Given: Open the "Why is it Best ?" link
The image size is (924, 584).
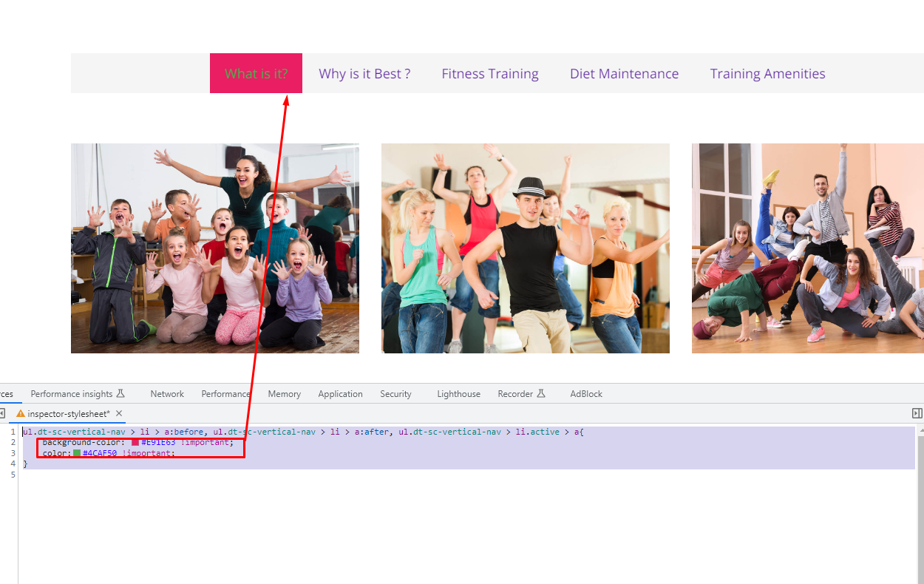Looking at the screenshot, I should (364, 73).
